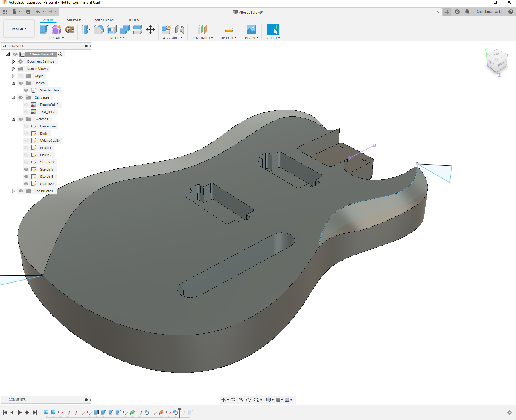Select the Press Pull tool
Image resolution: width=516 pixels, height=420 pixels.
click(86, 29)
